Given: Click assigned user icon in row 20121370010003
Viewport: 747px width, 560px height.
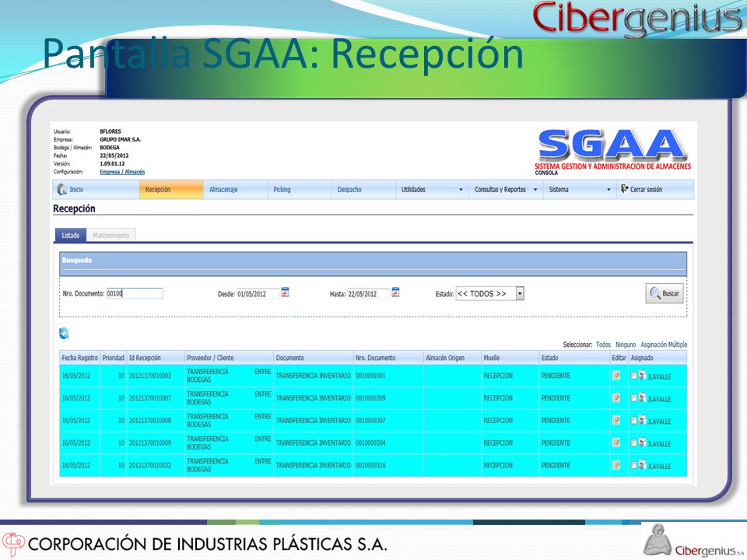Looking at the screenshot, I should pos(642,375).
